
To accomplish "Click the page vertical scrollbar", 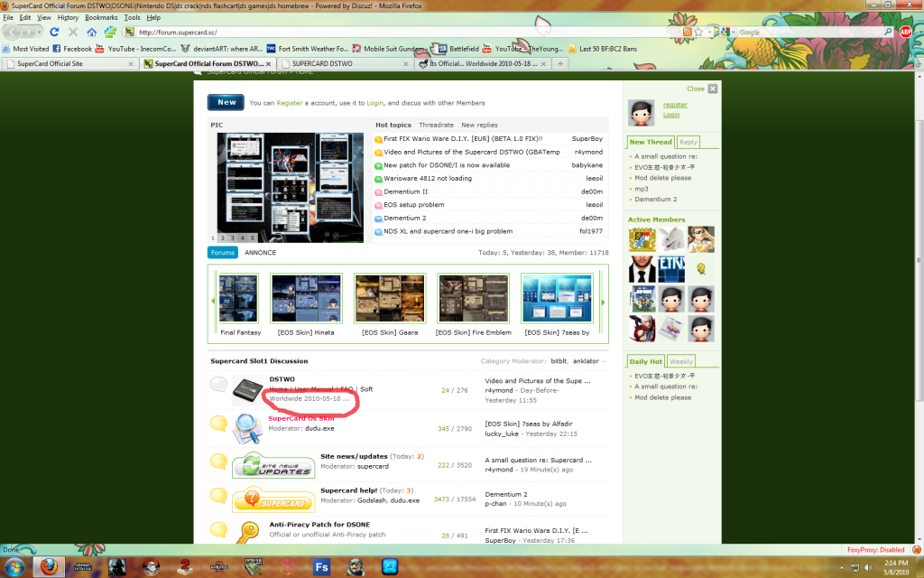I will click(x=919, y=260).
